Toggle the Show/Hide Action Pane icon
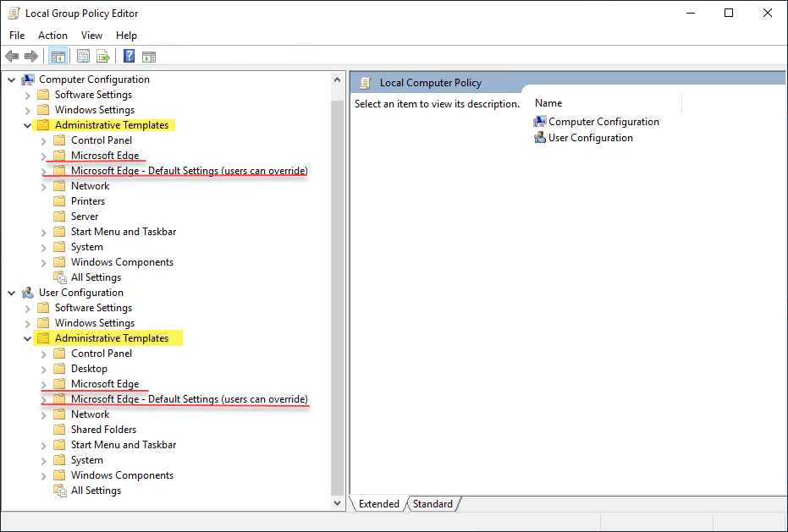 click(149, 57)
